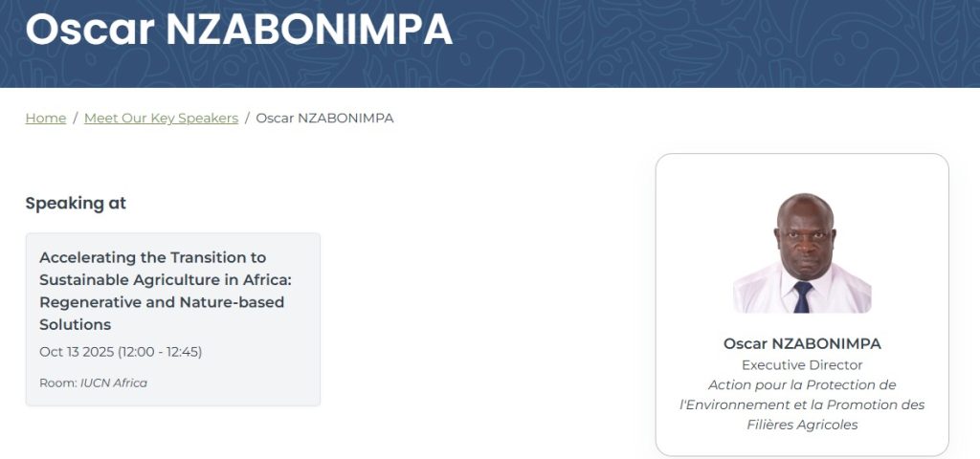
Task: Click the Action pour la Protection organization text
Action: pos(802,384)
